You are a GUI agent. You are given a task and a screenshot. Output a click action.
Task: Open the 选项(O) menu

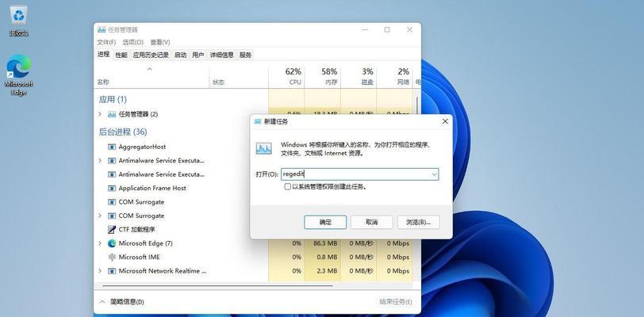point(132,42)
